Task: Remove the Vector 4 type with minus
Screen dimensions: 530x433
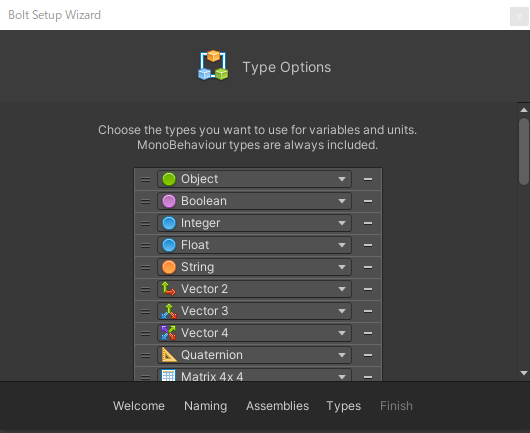Action: pyautogui.click(x=368, y=333)
